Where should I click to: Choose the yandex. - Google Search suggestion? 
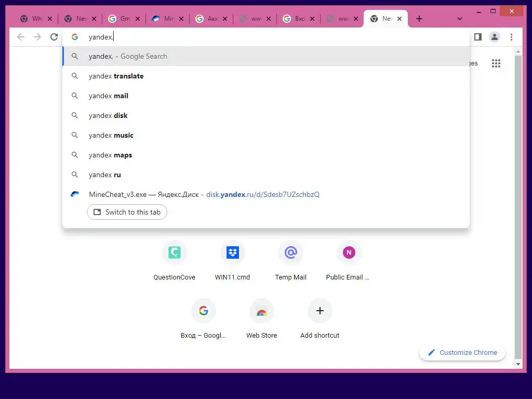pyautogui.click(x=266, y=56)
